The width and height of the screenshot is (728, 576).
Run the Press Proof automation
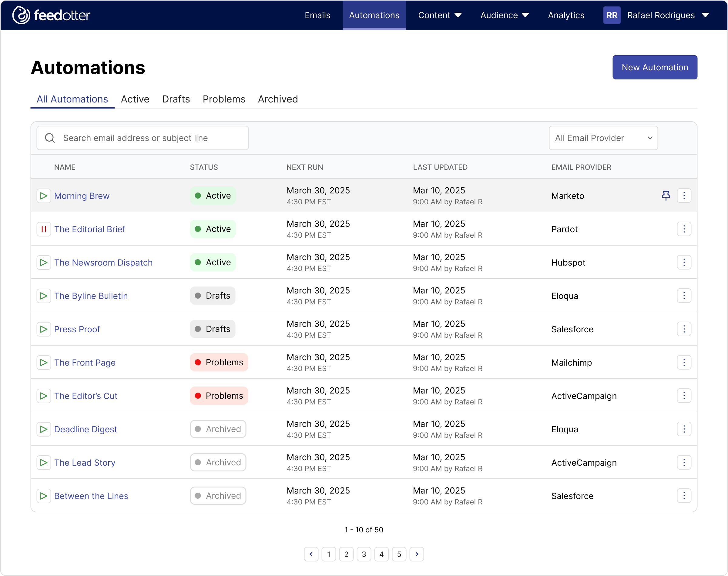43,329
